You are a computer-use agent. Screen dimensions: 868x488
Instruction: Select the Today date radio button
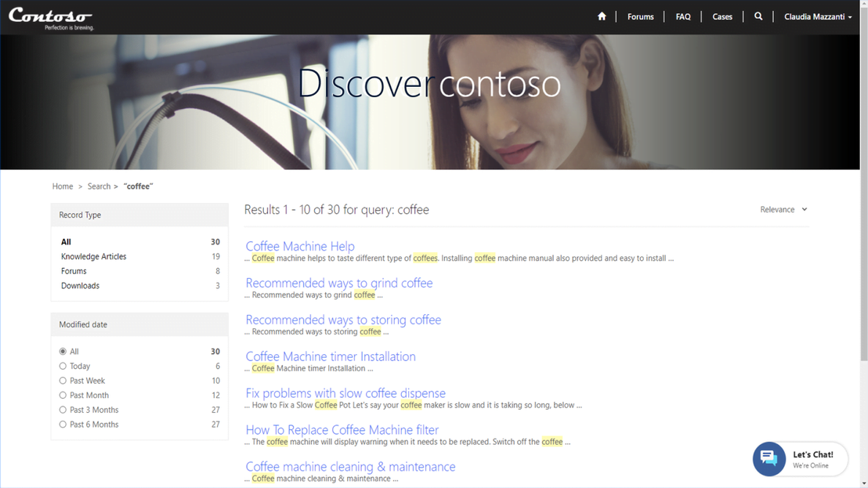tap(63, 367)
